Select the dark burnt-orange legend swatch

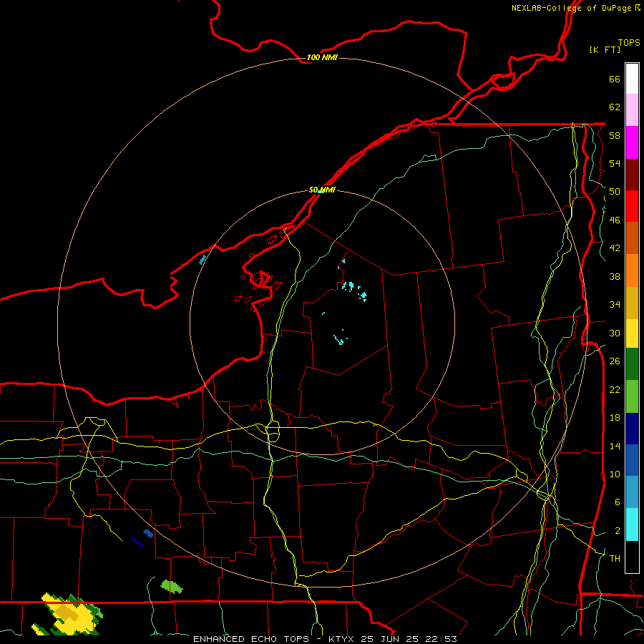pyautogui.click(x=632, y=238)
